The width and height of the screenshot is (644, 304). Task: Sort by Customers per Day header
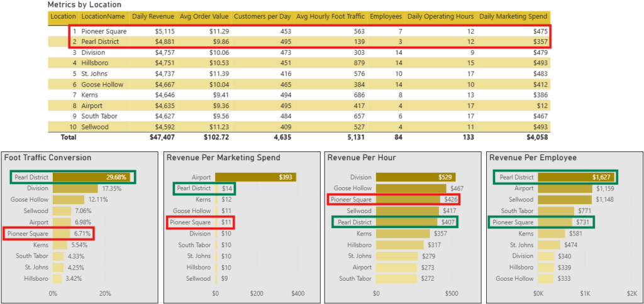coord(261,16)
